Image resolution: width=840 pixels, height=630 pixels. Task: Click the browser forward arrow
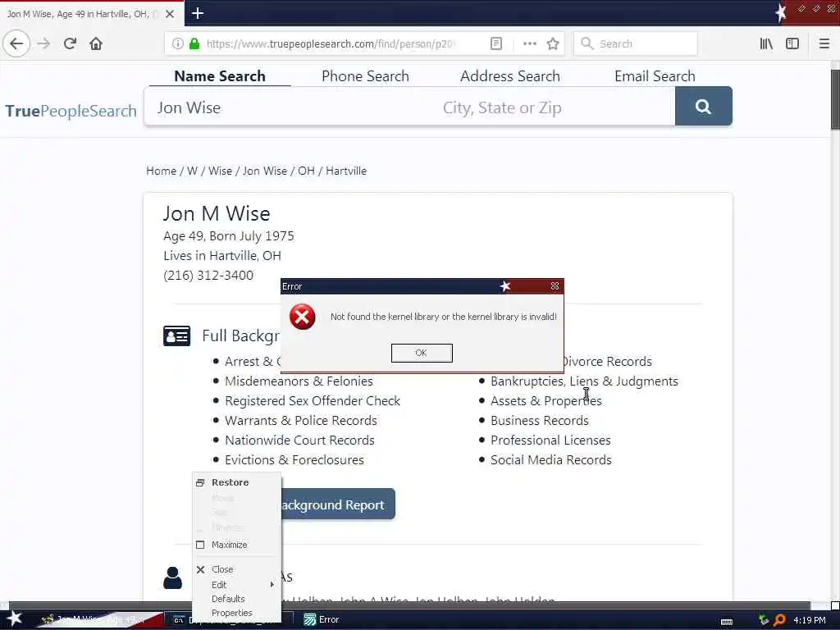point(44,43)
